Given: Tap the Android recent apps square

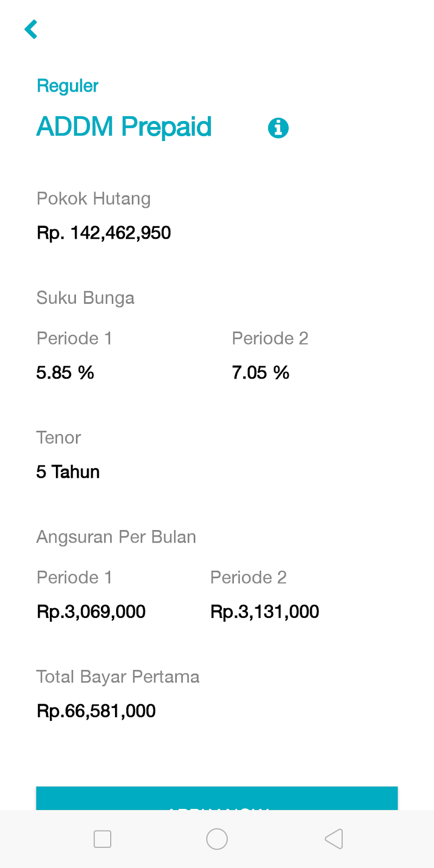Looking at the screenshot, I should [x=103, y=839].
